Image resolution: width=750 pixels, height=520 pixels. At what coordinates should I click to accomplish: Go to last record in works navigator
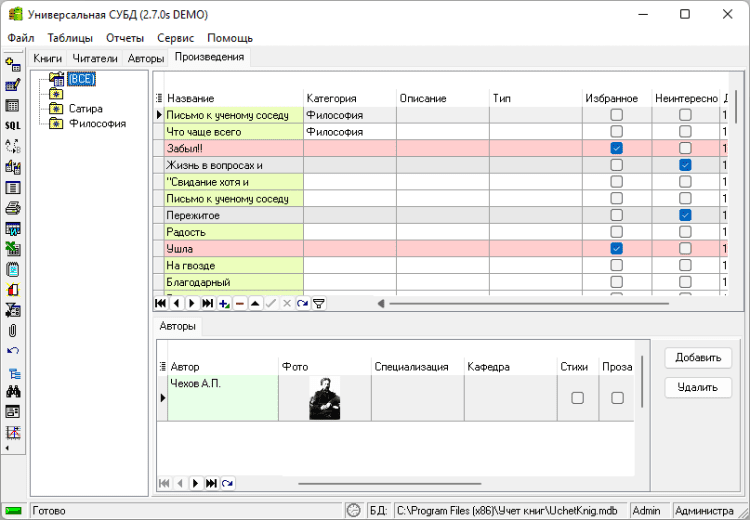(x=208, y=303)
